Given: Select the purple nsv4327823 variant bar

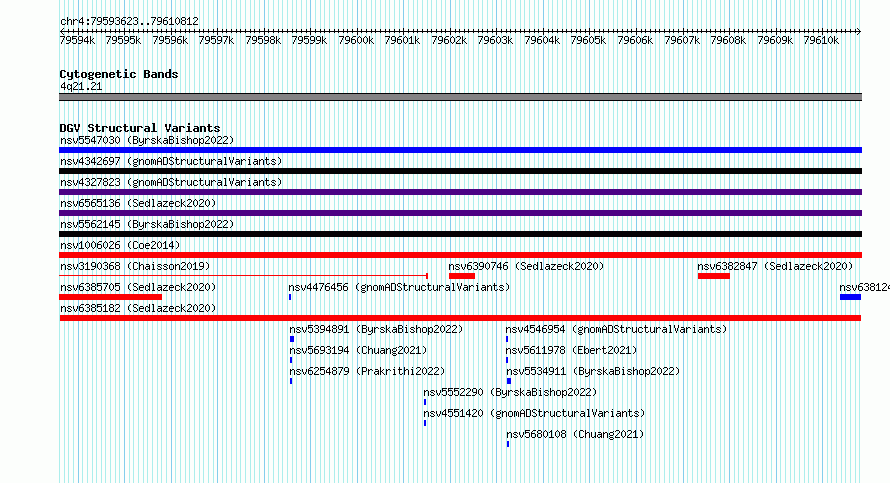Looking at the screenshot, I should 460,192.
